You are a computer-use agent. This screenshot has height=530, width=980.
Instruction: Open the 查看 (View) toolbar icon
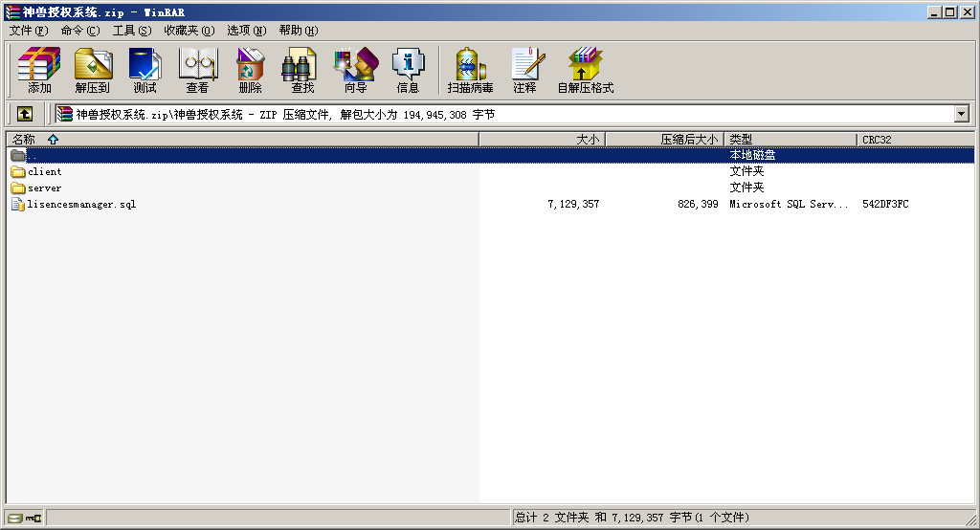[x=197, y=70]
